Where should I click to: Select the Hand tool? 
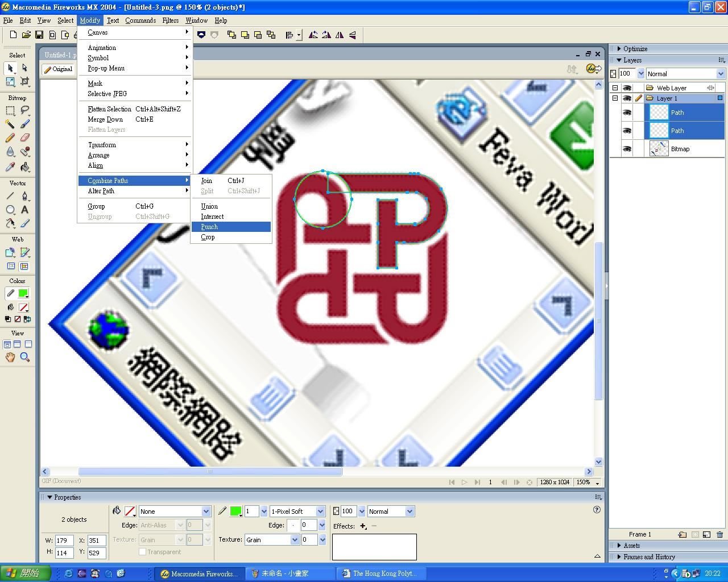(10, 357)
